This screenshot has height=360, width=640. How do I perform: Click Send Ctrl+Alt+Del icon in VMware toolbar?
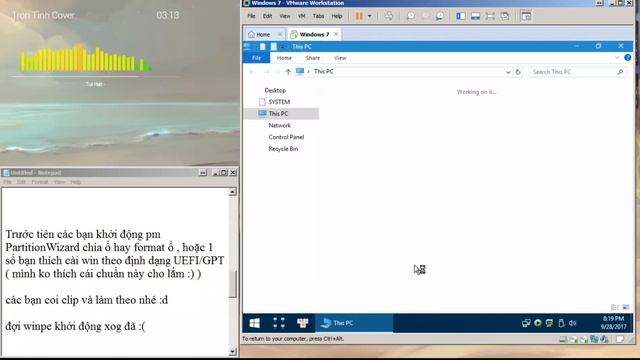389,16
